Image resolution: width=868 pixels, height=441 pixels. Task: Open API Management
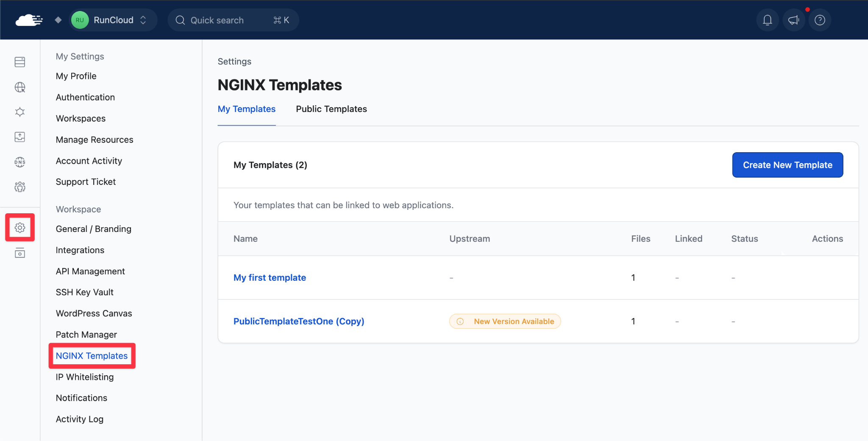point(90,271)
